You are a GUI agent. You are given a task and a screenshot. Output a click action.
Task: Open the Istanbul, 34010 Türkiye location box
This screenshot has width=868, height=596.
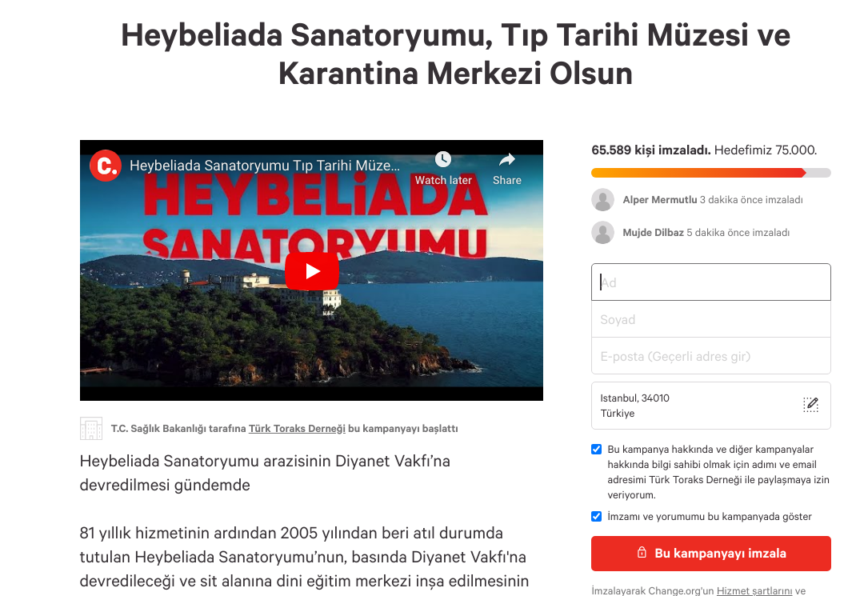pos(710,406)
